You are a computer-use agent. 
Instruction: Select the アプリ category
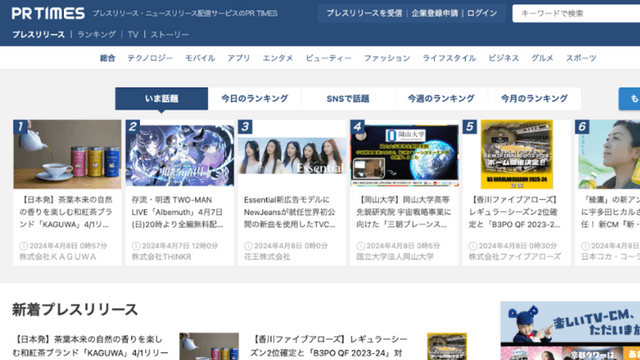tap(239, 58)
